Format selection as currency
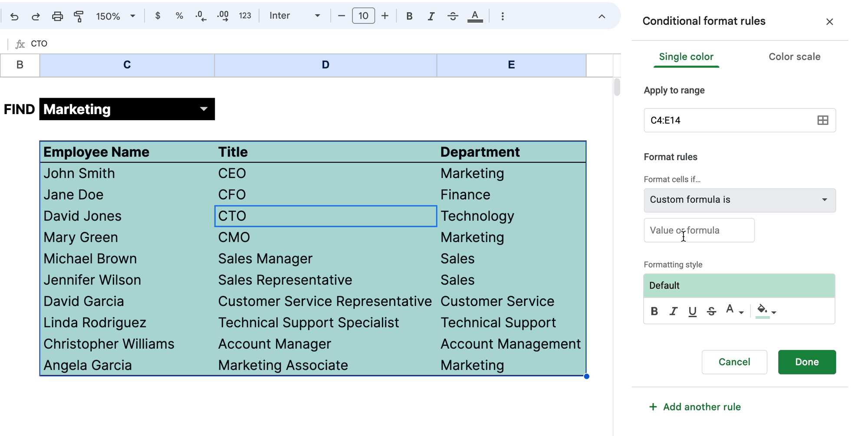868x436 pixels. [158, 16]
